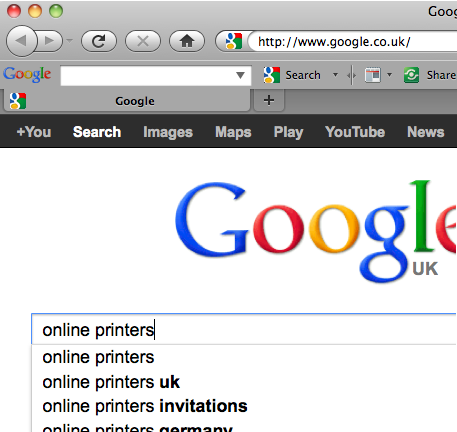Click the URL address field

353,42
